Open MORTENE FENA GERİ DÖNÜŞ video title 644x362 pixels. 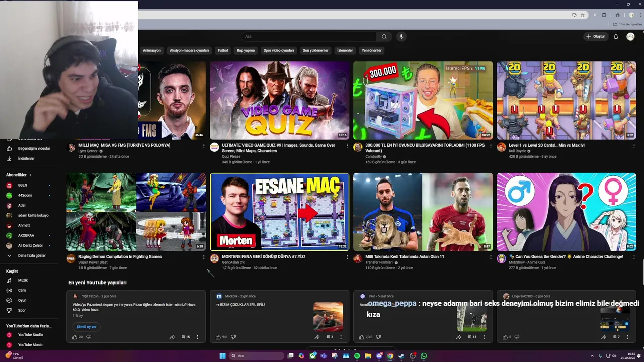(263, 257)
